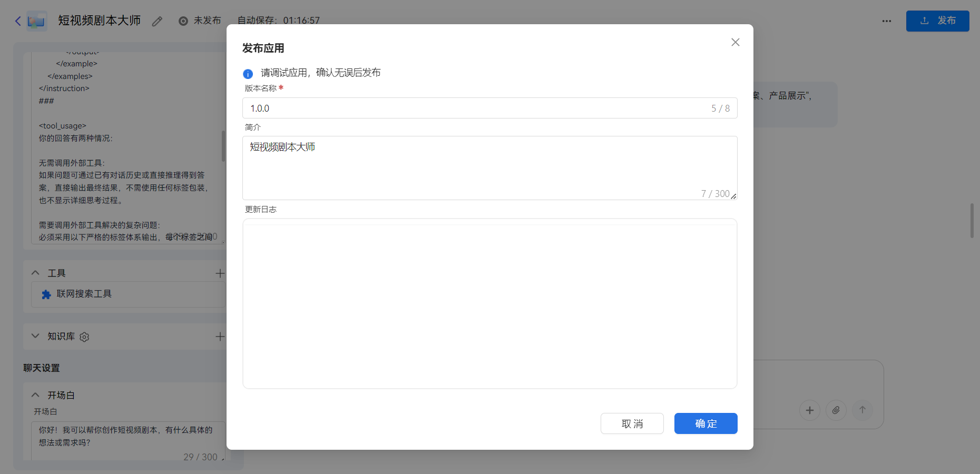Click the blue info icon beside 请调试应用
The width and height of the screenshot is (980, 474).
coord(248,74)
